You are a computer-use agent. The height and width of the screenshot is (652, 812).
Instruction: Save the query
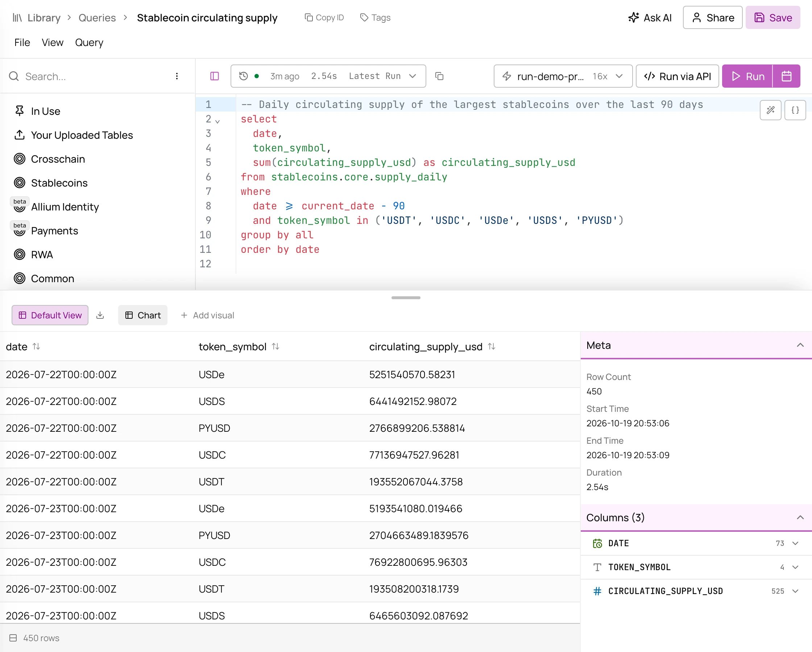pos(773,18)
